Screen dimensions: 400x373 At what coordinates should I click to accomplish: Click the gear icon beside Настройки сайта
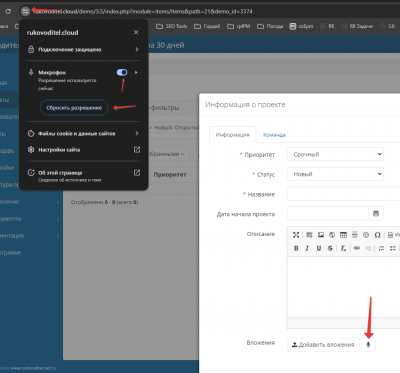pyautogui.click(x=31, y=150)
